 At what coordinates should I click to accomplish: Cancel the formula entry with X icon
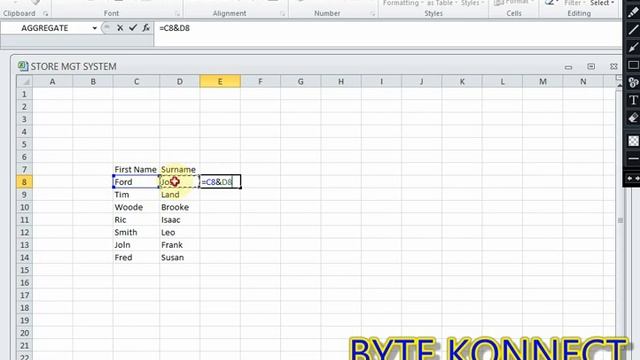point(120,28)
